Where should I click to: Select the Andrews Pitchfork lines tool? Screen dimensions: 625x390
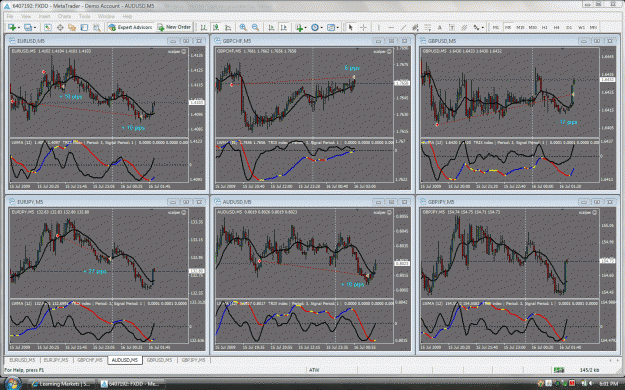tap(464, 27)
